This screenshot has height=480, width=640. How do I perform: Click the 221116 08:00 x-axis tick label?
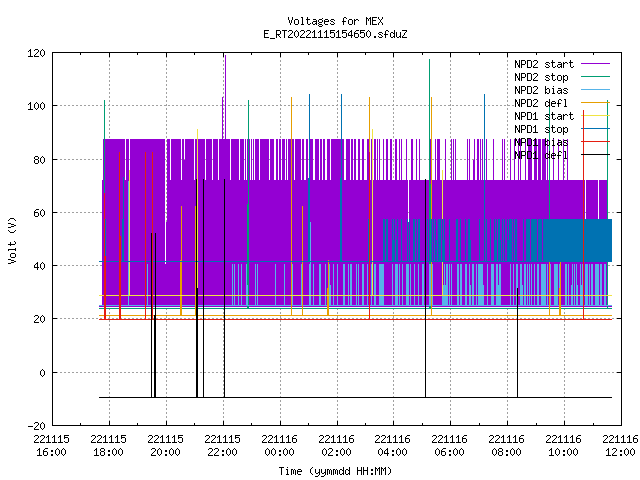point(507,446)
